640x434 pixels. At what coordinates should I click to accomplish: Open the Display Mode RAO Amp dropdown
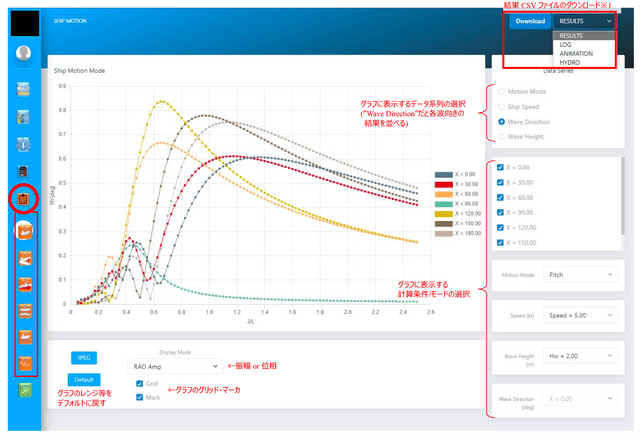click(175, 367)
